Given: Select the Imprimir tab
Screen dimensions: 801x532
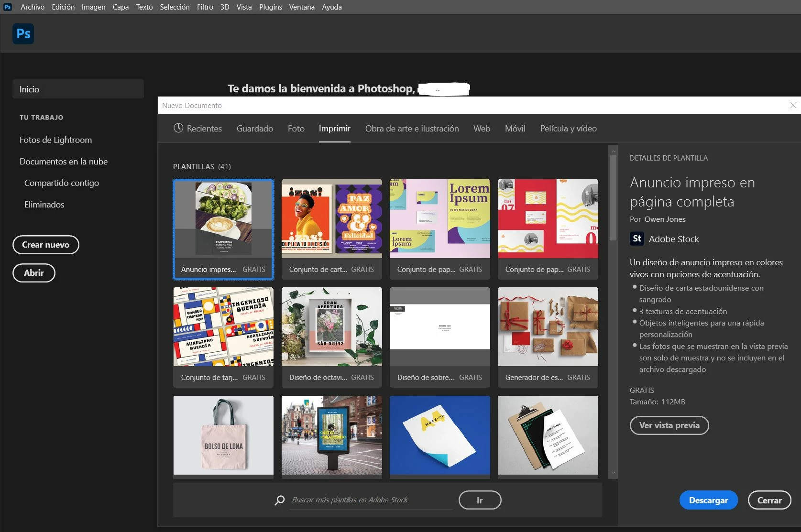Looking at the screenshot, I should pyautogui.click(x=335, y=128).
